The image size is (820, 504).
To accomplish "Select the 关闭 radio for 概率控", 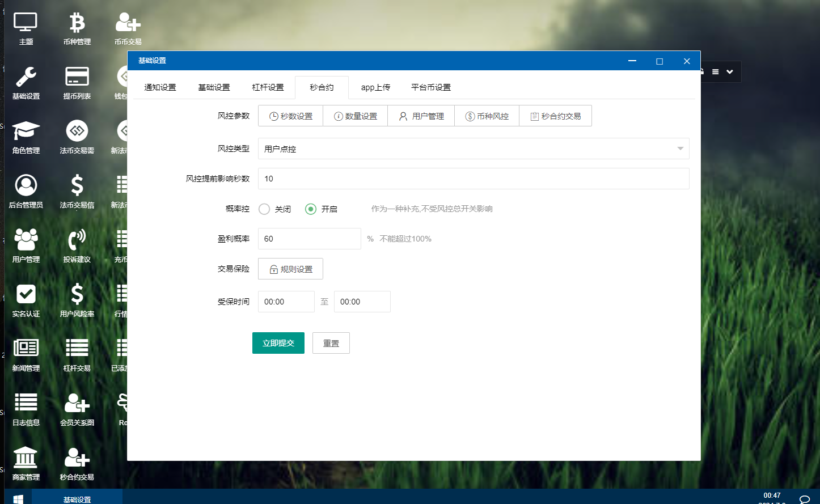I will (264, 209).
